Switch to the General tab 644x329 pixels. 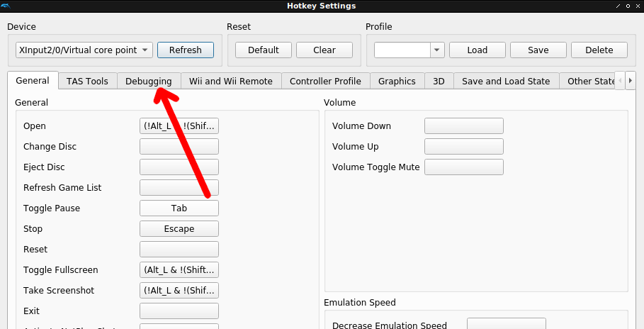[x=33, y=81]
